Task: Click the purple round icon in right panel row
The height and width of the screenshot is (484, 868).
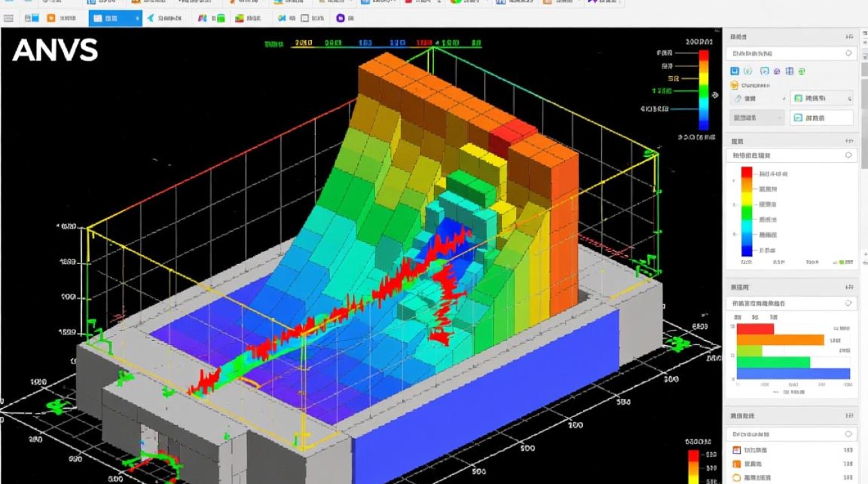Action: [777, 72]
